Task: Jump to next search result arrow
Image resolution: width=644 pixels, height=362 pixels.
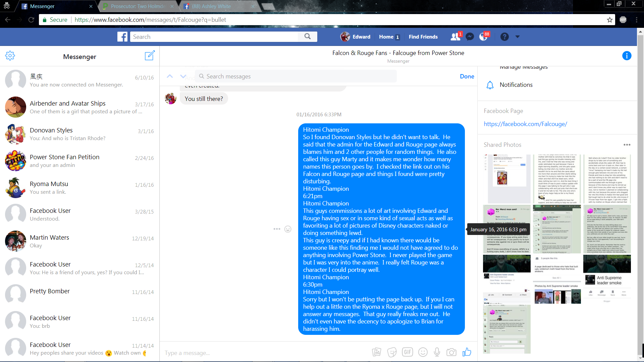Action: pos(183,76)
